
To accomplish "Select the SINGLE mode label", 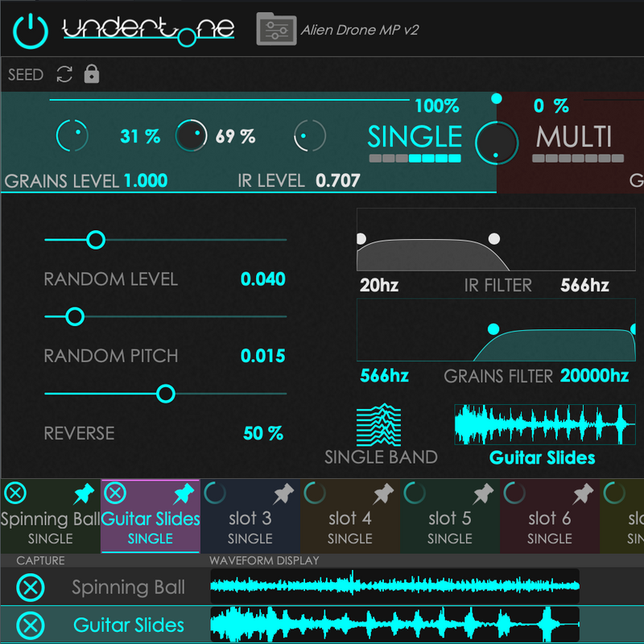I will pyautogui.click(x=415, y=136).
